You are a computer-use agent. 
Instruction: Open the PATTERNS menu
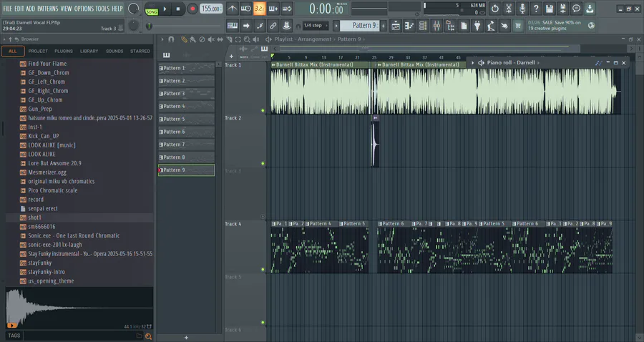pos(48,9)
